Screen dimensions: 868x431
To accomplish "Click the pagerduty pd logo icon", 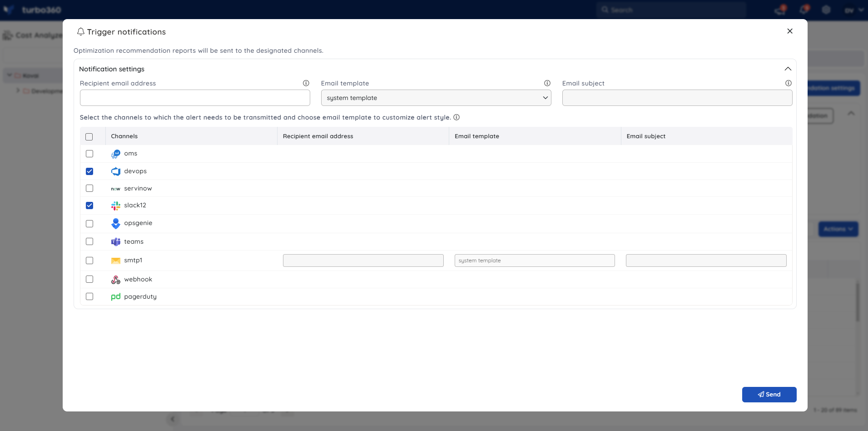I will [116, 297].
